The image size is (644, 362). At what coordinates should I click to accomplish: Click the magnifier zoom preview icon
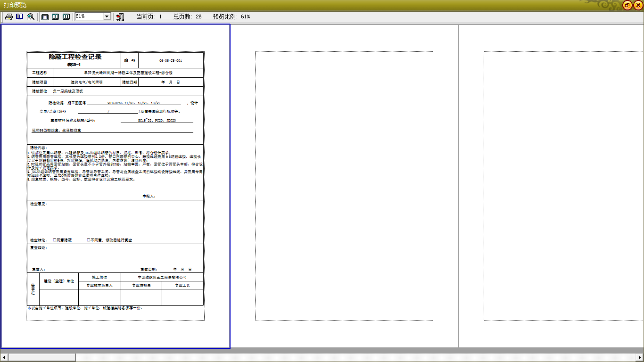tap(31, 16)
